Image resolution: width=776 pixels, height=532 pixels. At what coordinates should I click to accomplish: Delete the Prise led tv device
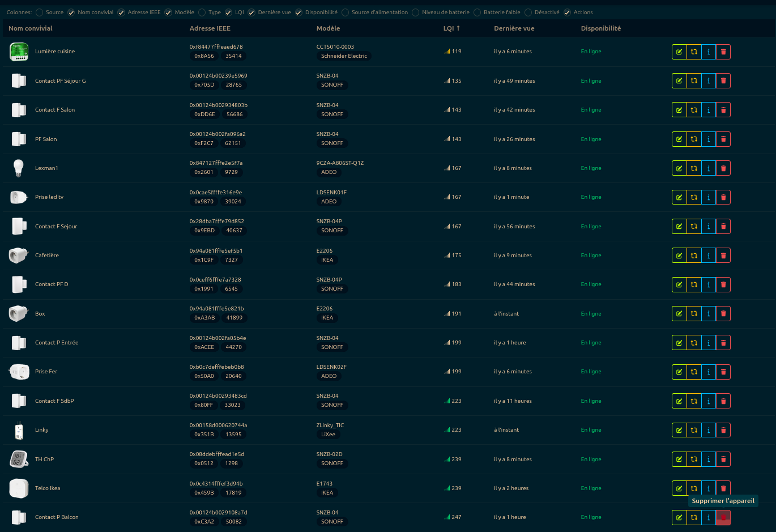coord(723,197)
